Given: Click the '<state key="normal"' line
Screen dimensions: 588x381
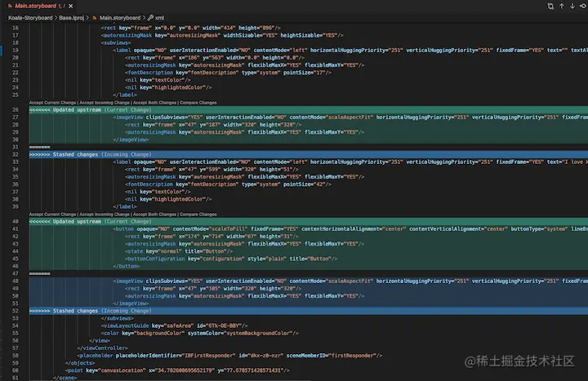Looking at the screenshot, I should [x=179, y=251].
